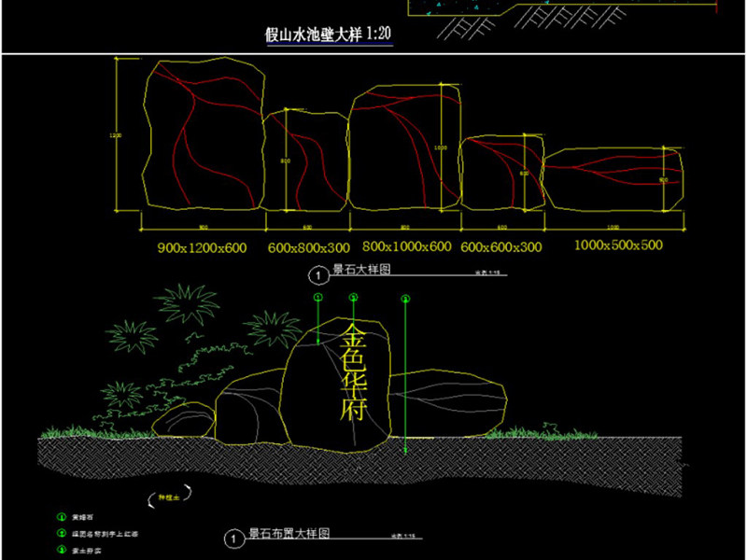Select the vertical '金色华府' text on the rock
747x560 pixels.
coord(353,372)
